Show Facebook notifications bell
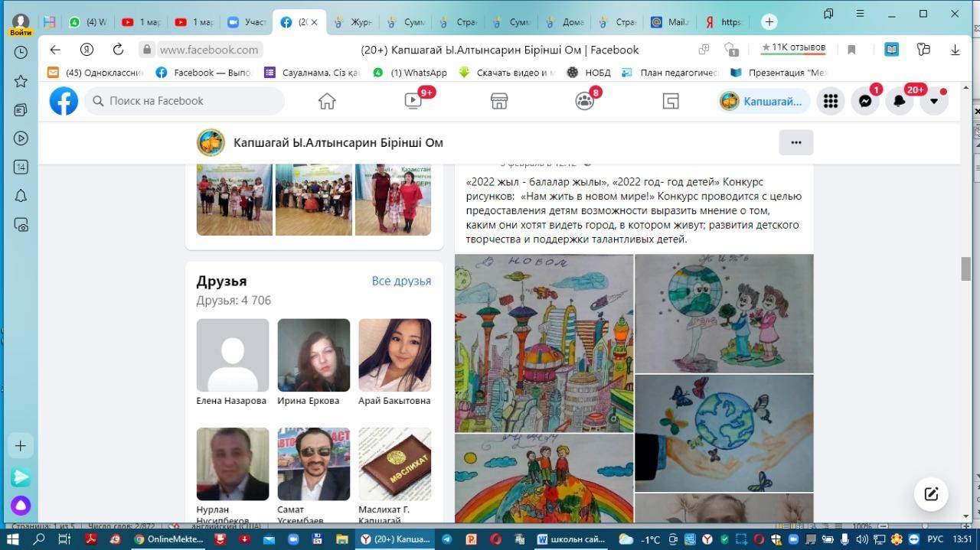The height and width of the screenshot is (550, 980). click(900, 101)
